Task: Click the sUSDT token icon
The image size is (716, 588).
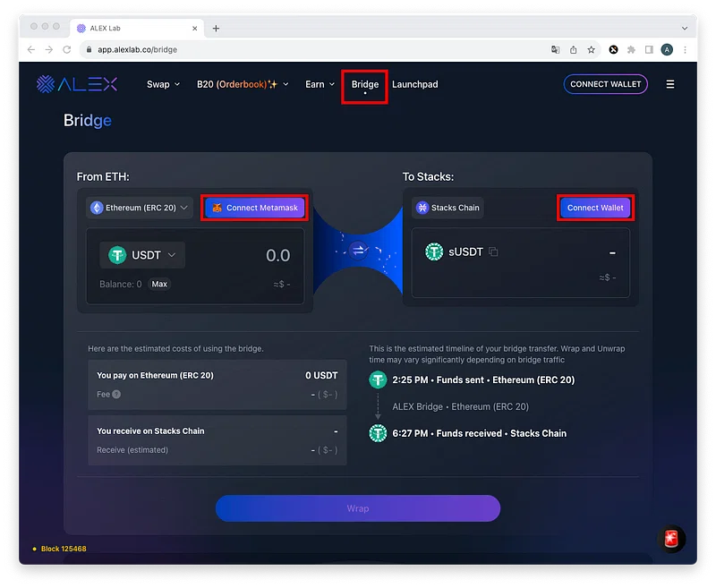Action: (434, 251)
